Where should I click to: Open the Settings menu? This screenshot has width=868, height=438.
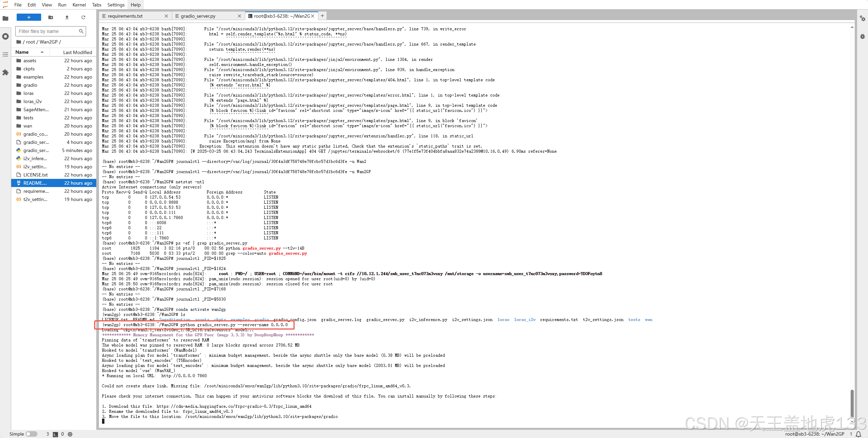pyautogui.click(x=116, y=5)
